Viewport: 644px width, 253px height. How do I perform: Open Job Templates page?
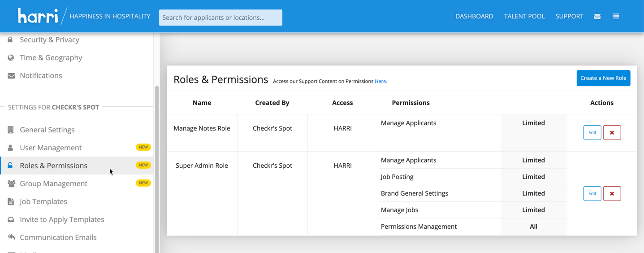(x=43, y=201)
